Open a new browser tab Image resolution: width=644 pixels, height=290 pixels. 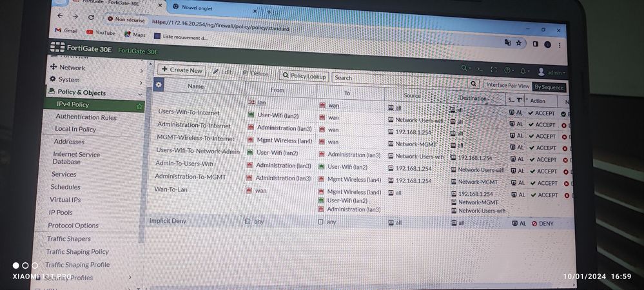(x=269, y=12)
